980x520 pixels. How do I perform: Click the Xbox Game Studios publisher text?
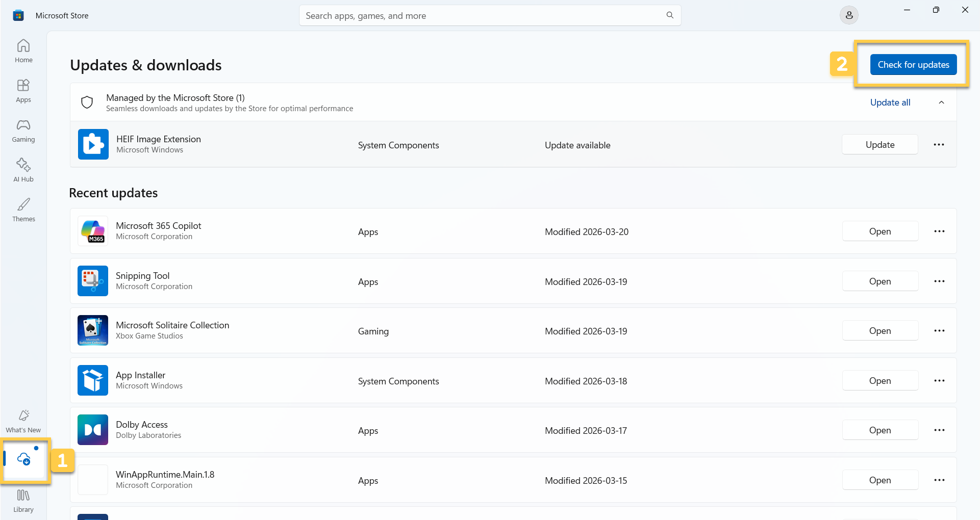[x=149, y=336]
